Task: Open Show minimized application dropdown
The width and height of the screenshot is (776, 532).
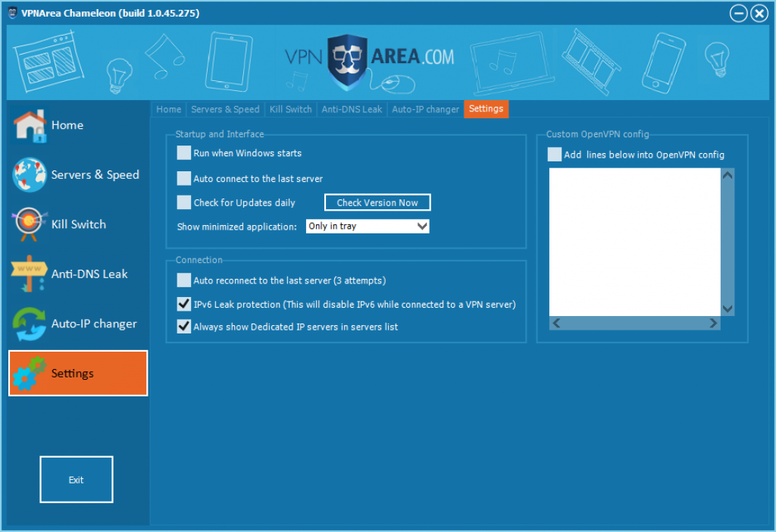Action: 368,226
